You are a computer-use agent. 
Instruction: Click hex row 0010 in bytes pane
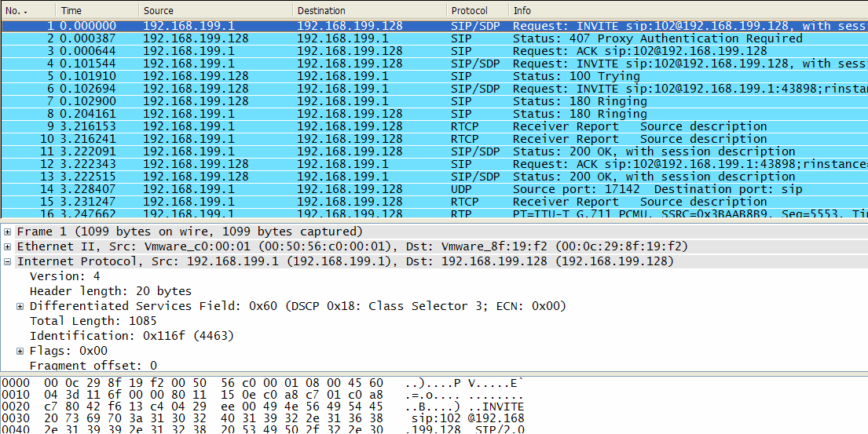point(263,395)
